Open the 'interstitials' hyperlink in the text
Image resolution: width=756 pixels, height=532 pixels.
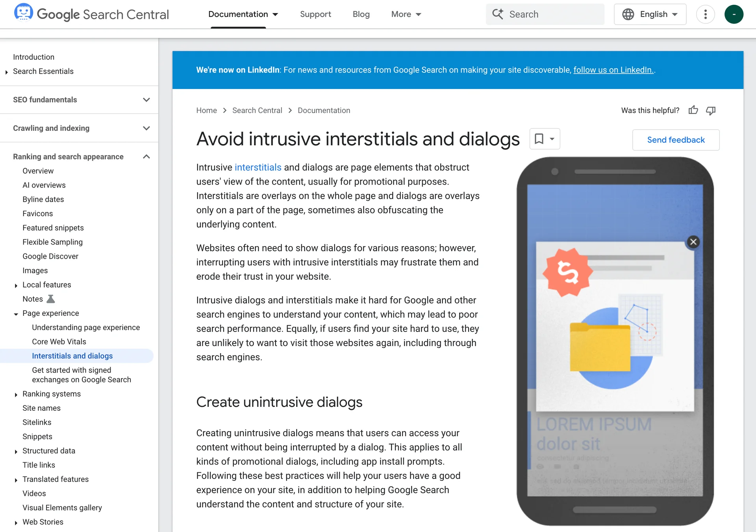point(258,167)
